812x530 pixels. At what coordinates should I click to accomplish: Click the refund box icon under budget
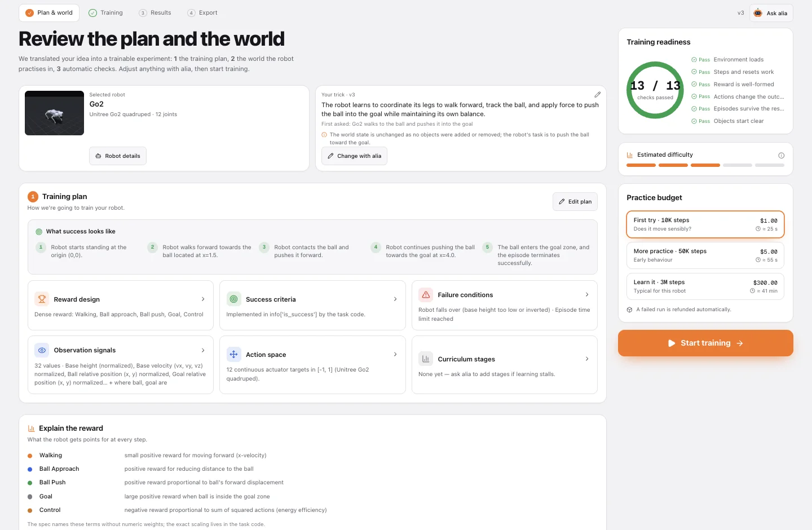[x=630, y=310]
